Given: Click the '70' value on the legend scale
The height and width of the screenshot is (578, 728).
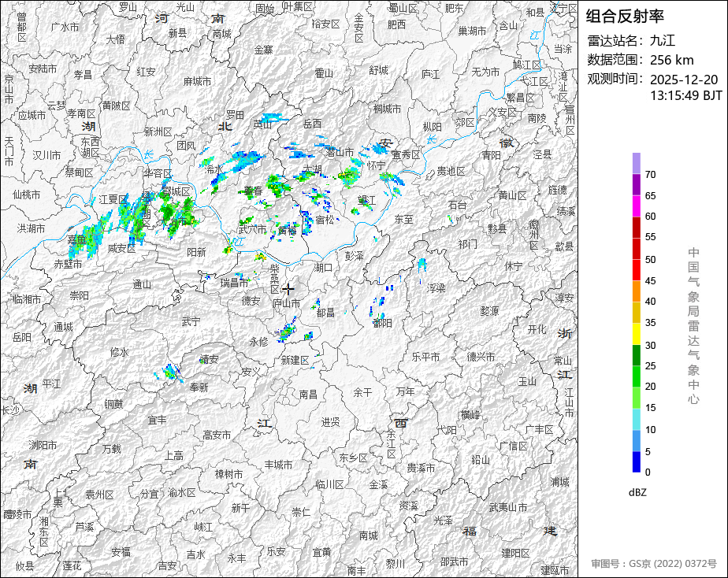Looking at the screenshot, I should pos(651,175).
